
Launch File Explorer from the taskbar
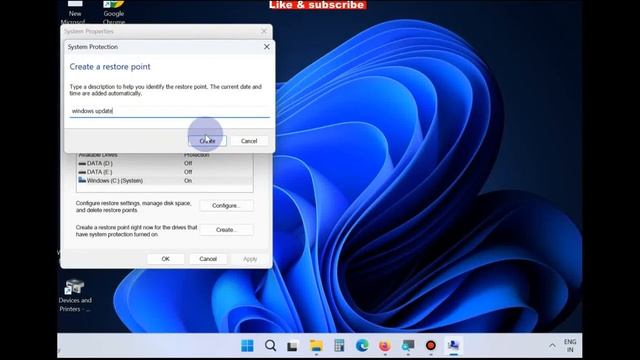pos(316,346)
